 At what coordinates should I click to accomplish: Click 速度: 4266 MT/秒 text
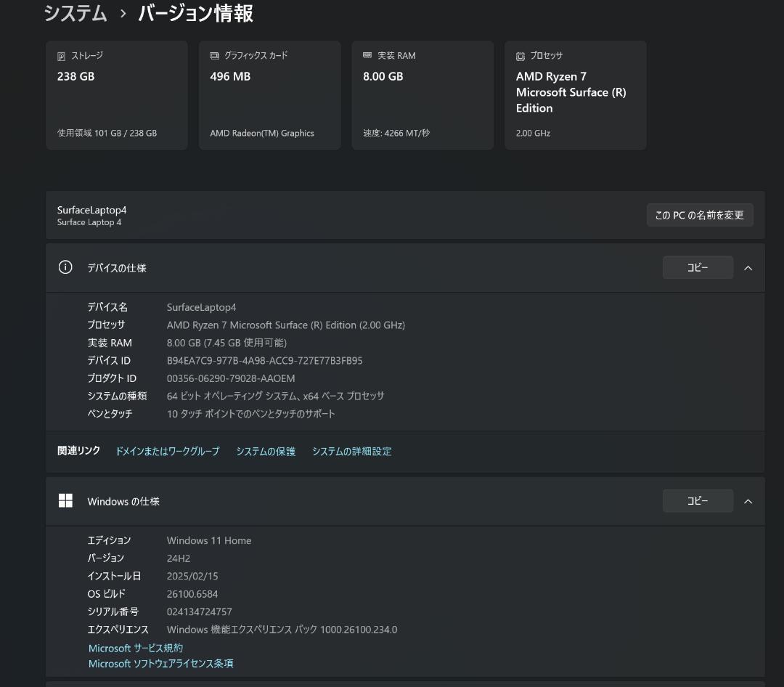pos(396,133)
